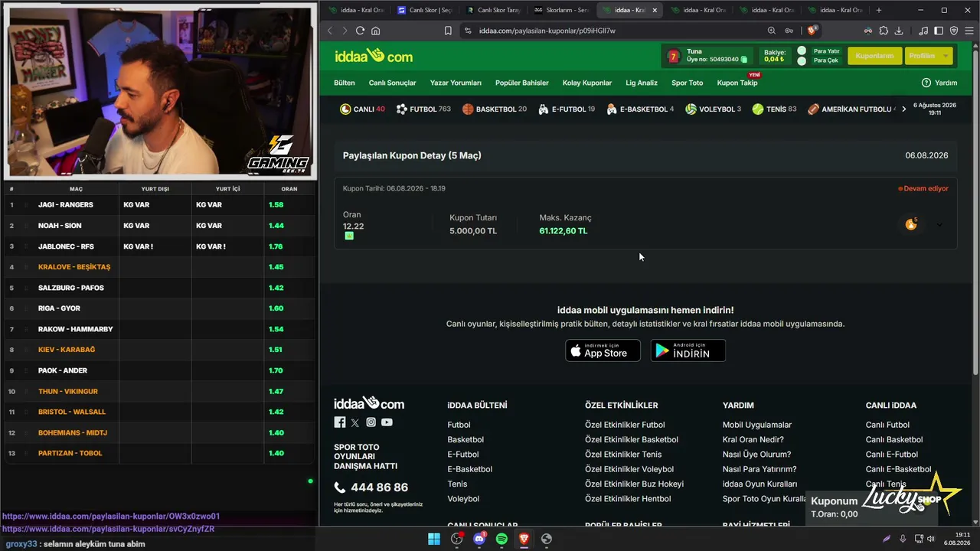Open the Kolay Kuponlar menu
Viewport: 980px width, 551px height.
point(587,83)
